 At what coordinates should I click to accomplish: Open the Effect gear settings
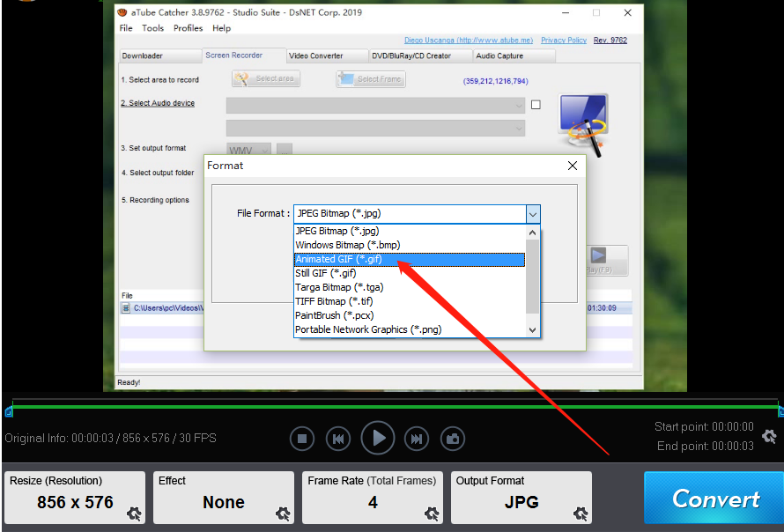283,514
